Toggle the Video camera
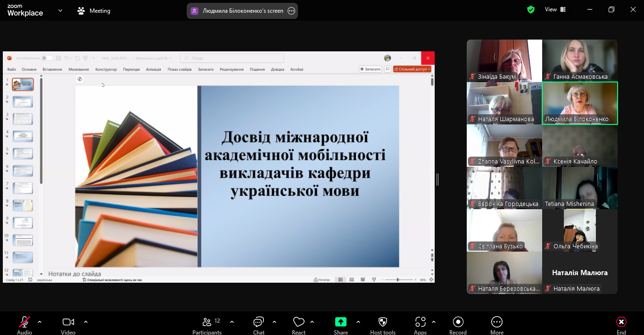Screen dimensions: 644x335 pyautogui.click(x=68, y=322)
